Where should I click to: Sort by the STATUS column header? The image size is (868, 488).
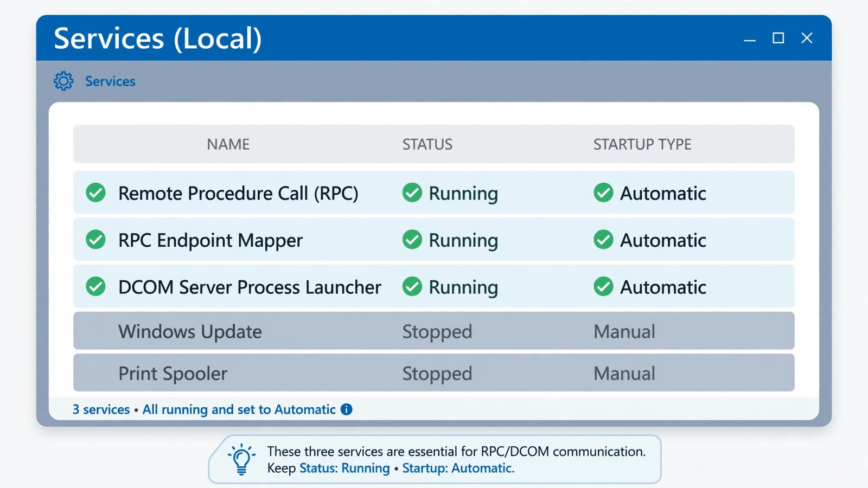coord(427,144)
